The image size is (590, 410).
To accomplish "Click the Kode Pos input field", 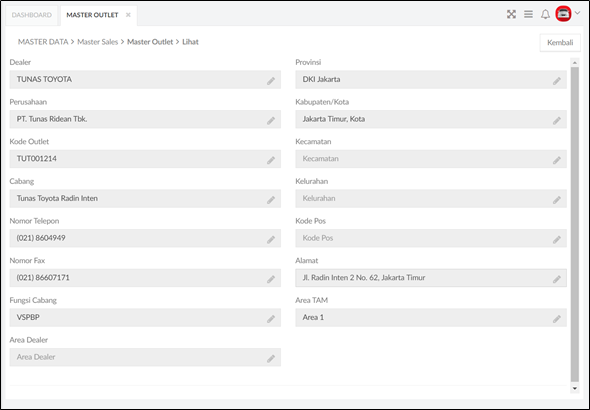I will coord(431,238).
